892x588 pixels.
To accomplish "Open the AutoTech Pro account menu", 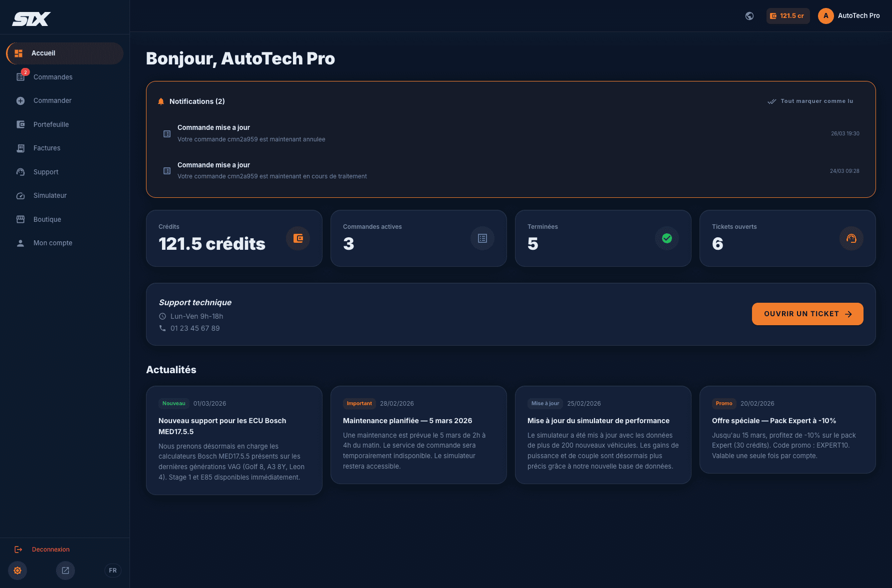I will (x=849, y=16).
